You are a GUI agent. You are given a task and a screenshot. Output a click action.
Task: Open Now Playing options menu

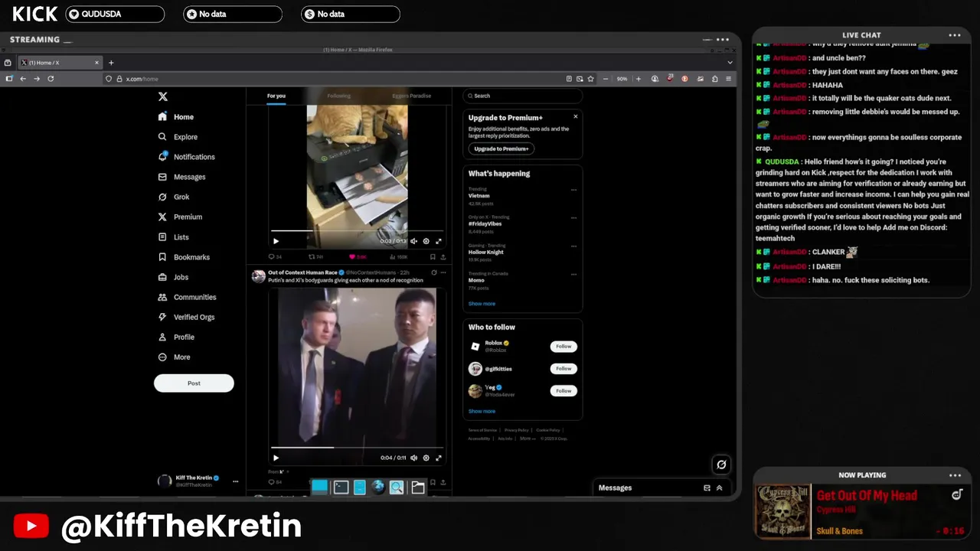pyautogui.click(x=955, y=475)
